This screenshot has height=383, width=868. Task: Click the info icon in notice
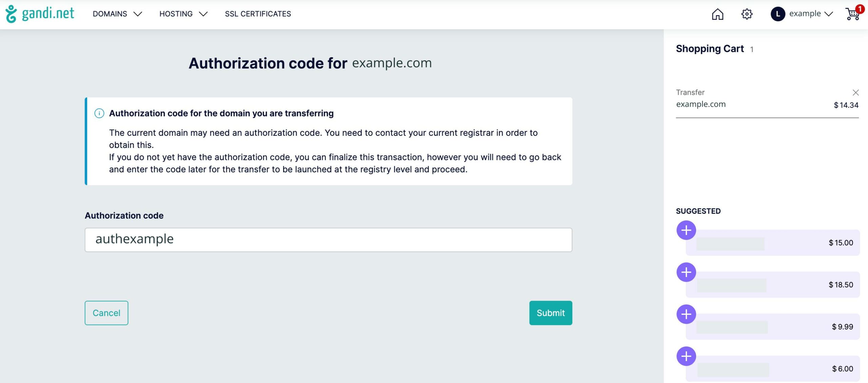tap(99, 113)
